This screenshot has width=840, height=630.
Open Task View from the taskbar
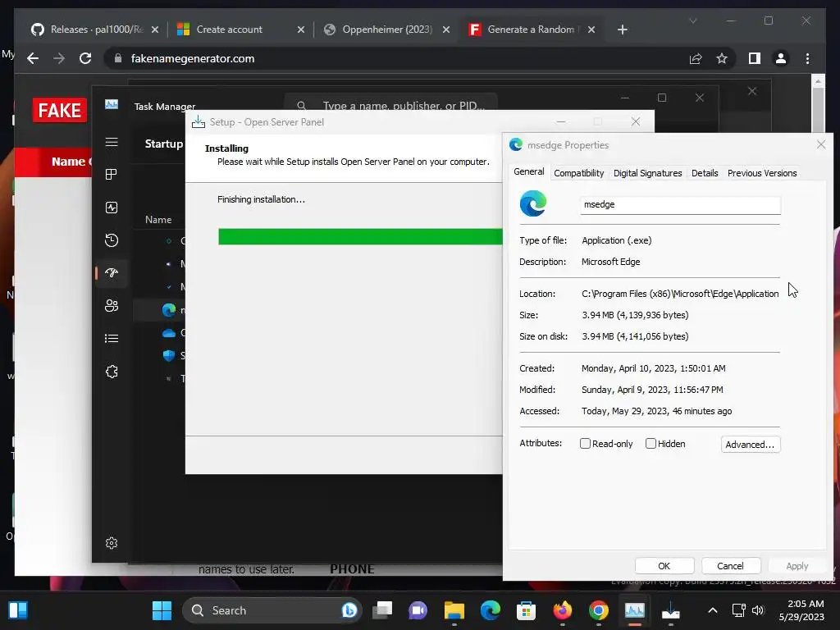point(382,610)
